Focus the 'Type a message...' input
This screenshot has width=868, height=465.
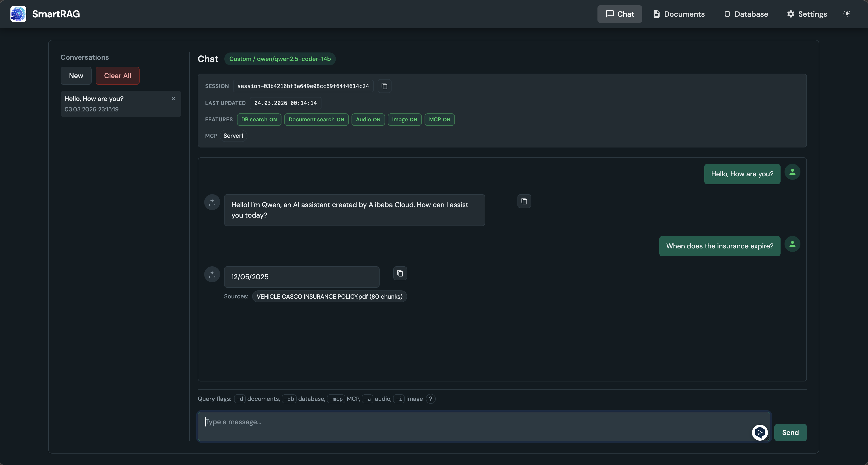pos(484,426)
